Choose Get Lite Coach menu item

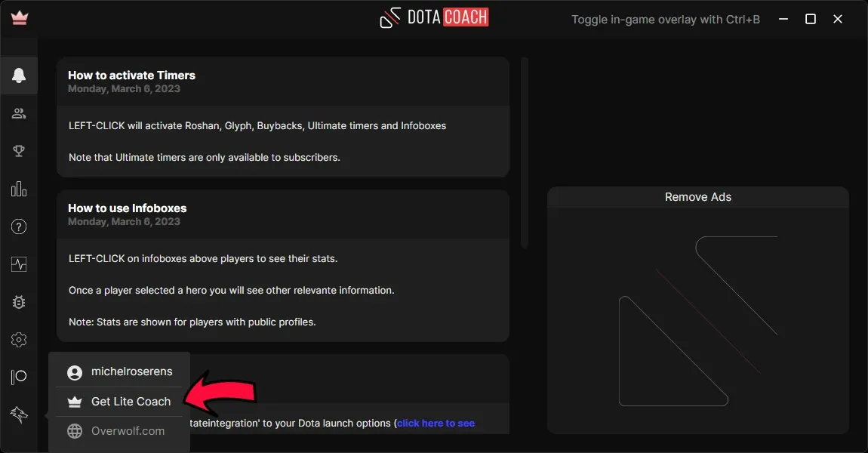[x=119, y=402]
